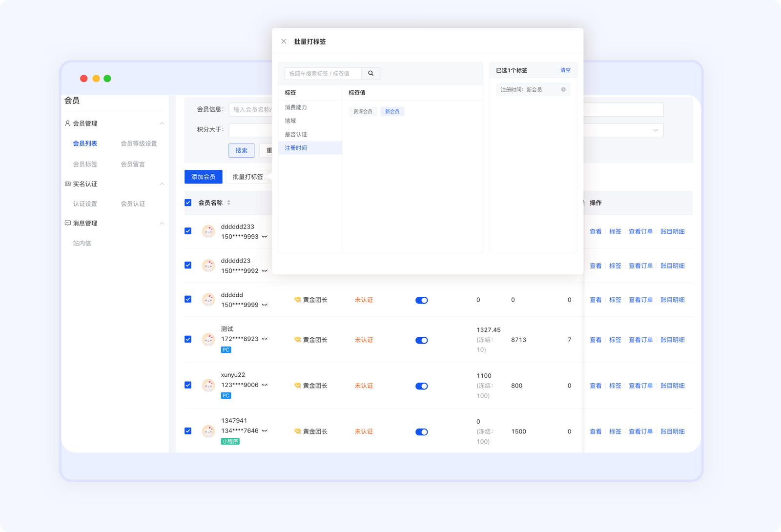781x532 pixels.
Task: Uncheck the select-all checkbox in header
Action: click(188, 203)
